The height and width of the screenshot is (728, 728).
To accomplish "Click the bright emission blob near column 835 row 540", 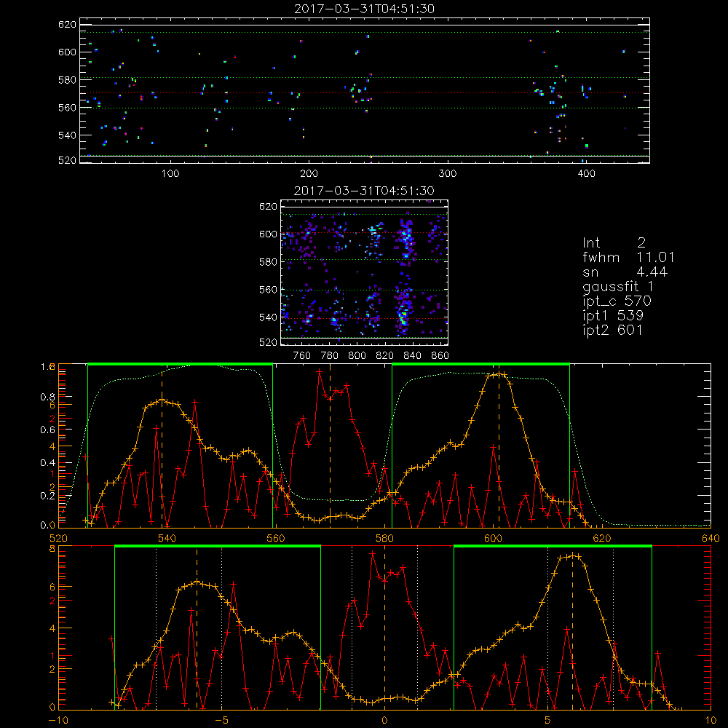I will point(403,317).
